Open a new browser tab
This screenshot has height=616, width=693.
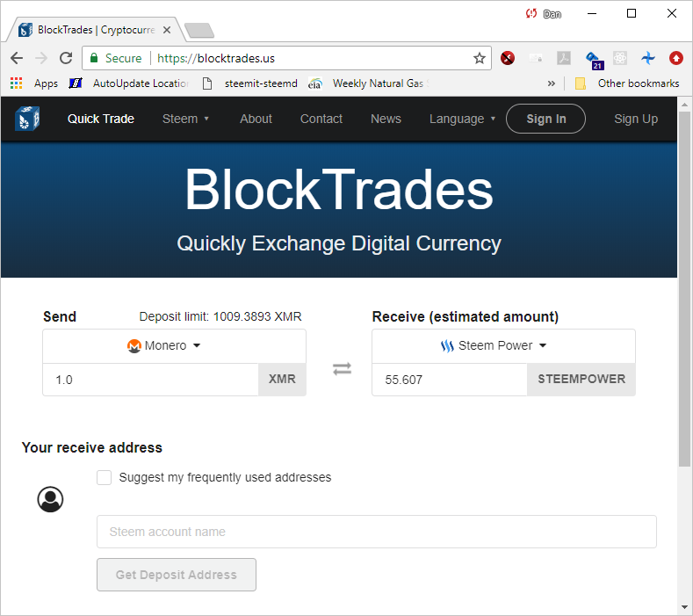[x=199, y=30]
